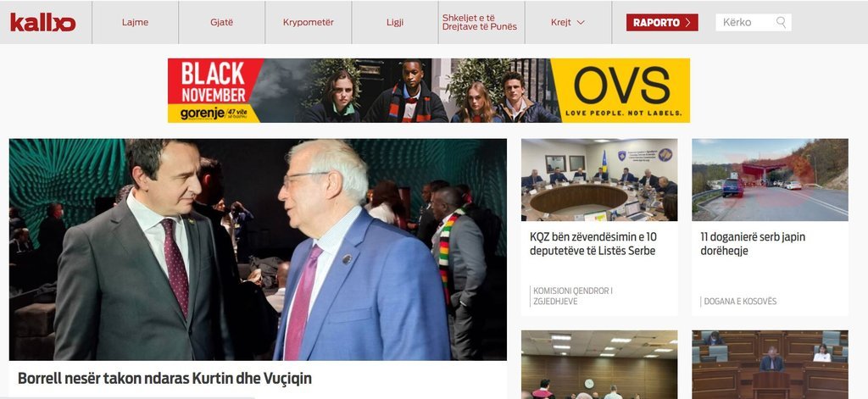Read KQZ bën zëvendësimin e 10 deputetëve
Image resolution: width=868 pixels, height=399 pixels.
[x=593, y=243]
